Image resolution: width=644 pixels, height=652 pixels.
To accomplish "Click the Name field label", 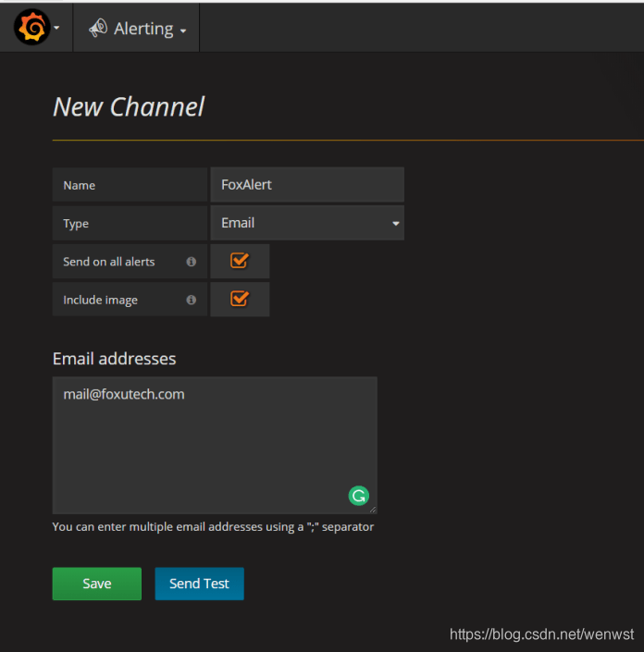I will 79,185.
